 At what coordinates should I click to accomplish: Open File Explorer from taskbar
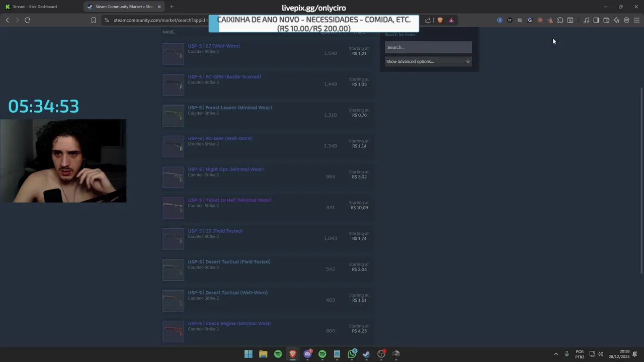[x=263, y=354]
